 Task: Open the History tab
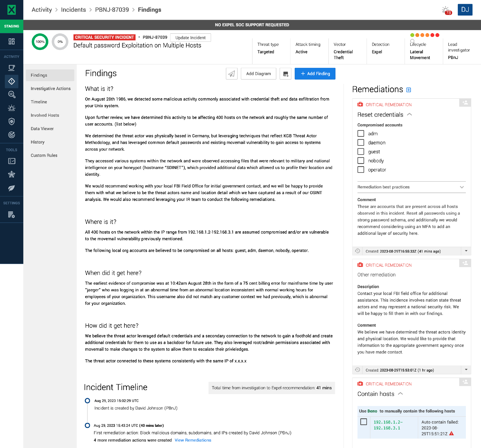coord(50,142)
